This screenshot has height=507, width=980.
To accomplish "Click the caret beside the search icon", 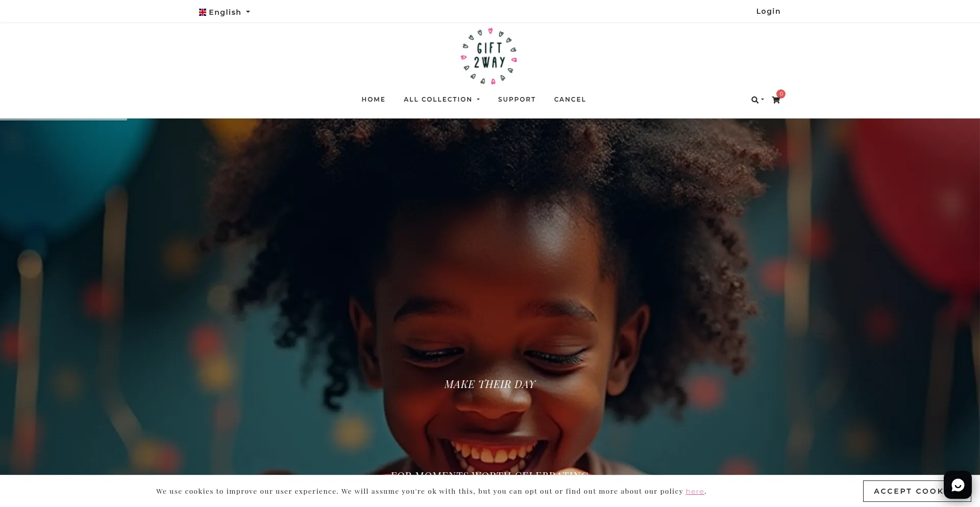I will pyautogui.click(x=762, y=100).
